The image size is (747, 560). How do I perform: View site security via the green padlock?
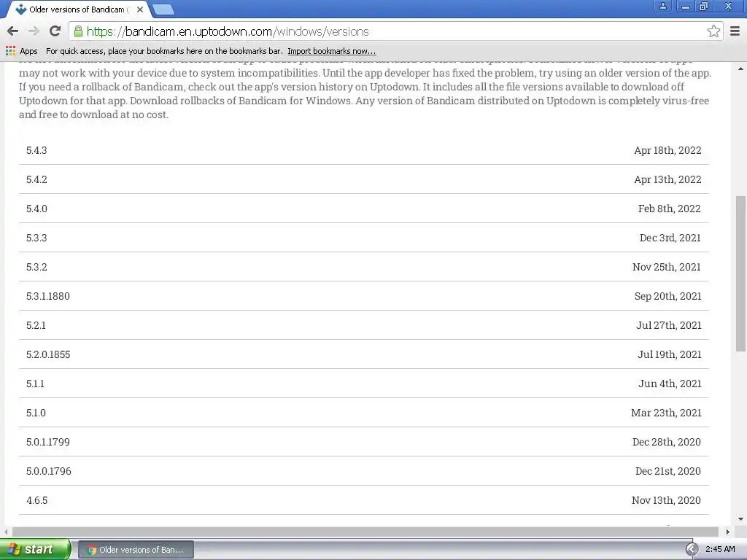[78, 31]
